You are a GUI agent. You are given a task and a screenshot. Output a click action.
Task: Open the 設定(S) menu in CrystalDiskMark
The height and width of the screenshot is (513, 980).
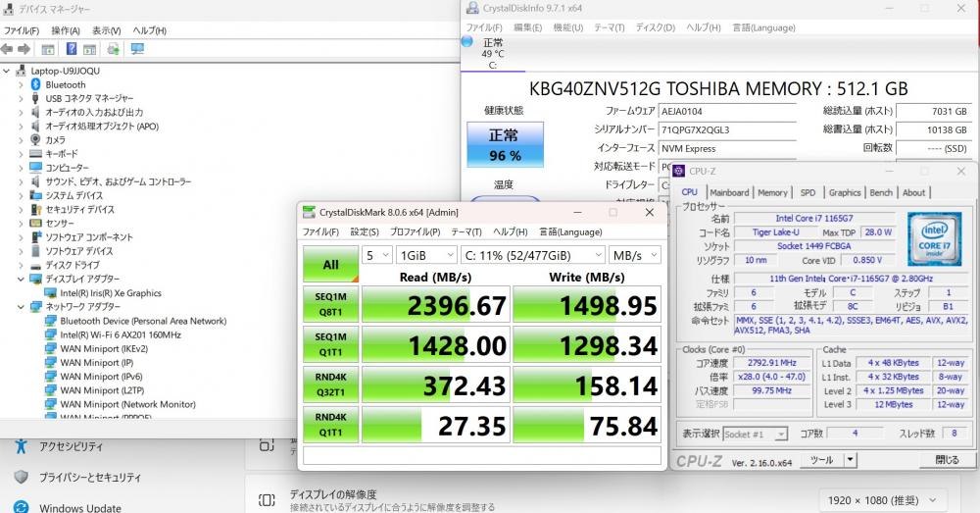click(x=365, y=231)
